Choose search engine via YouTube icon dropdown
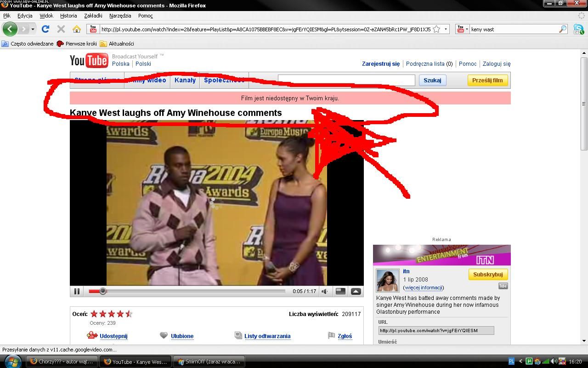The image size is (588, 368). 463,29
